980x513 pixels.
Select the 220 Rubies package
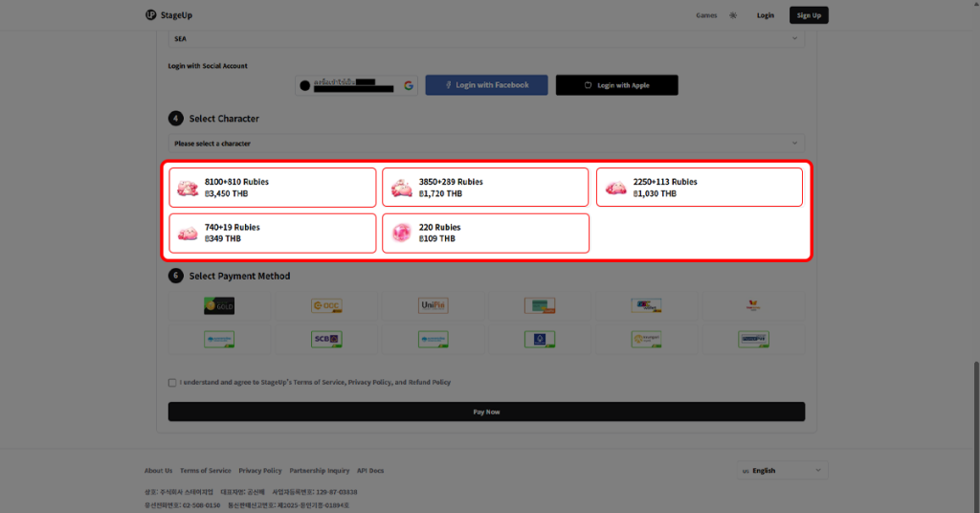coord(485,234)
